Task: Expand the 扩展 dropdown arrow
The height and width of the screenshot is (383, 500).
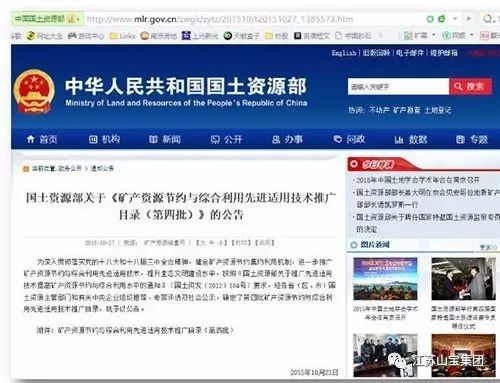Action: 433,35
